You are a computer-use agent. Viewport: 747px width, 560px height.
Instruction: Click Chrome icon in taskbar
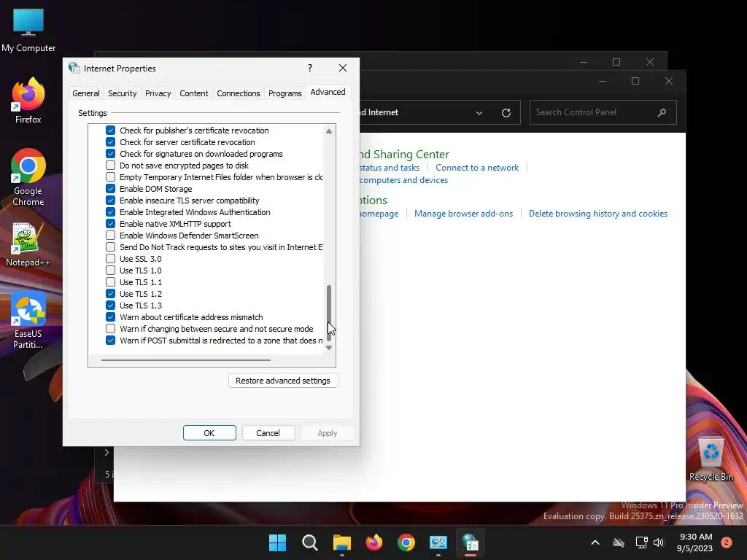click(x=406, y=542)
